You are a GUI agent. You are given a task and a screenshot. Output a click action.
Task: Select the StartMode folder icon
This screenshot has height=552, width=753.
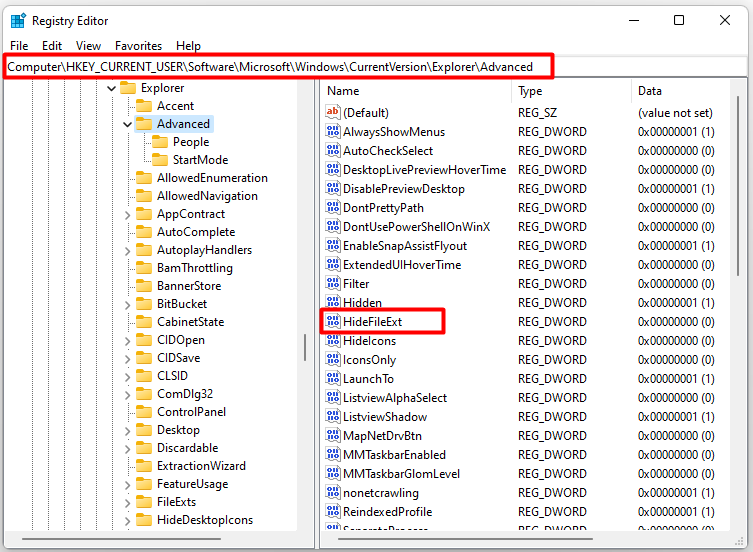click(159, 159)
